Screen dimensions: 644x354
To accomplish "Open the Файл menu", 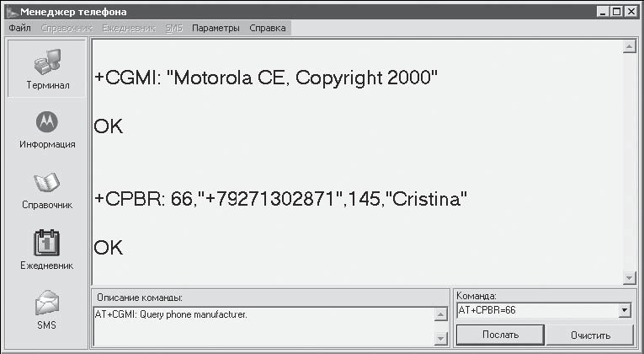I will point(19,28).
